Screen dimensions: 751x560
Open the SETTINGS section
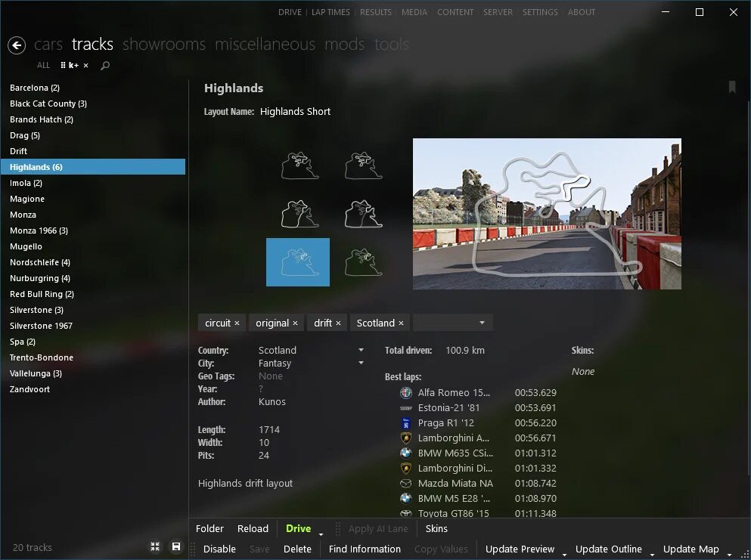540,12
